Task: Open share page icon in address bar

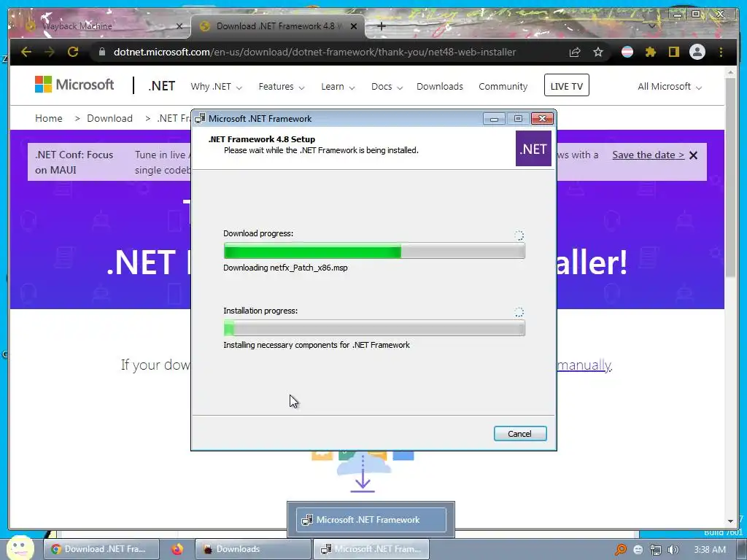Action: coord(575,52)
